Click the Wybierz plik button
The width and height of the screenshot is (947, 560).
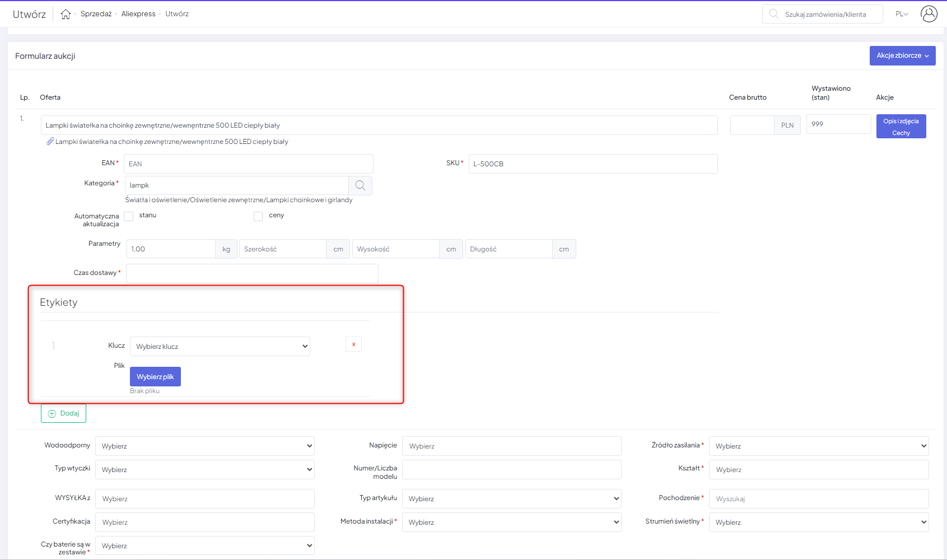click(x=155, y=377)
